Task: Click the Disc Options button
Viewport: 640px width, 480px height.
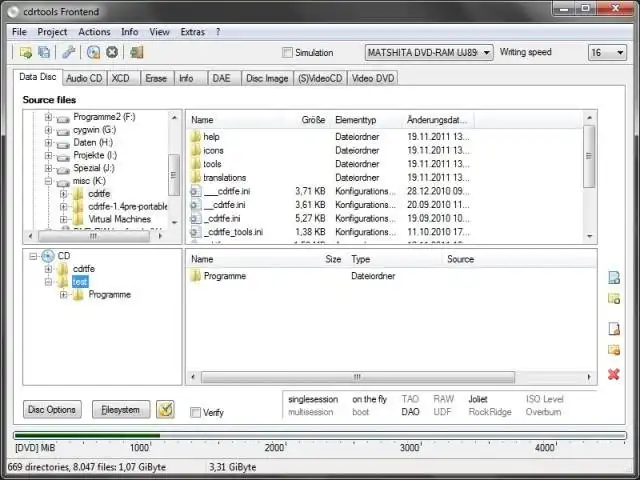Action: pos(52,409)
